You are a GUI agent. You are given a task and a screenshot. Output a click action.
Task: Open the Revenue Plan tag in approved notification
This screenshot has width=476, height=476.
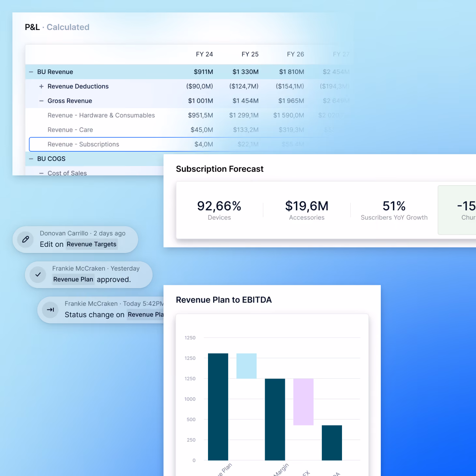(x=73, y=279)
